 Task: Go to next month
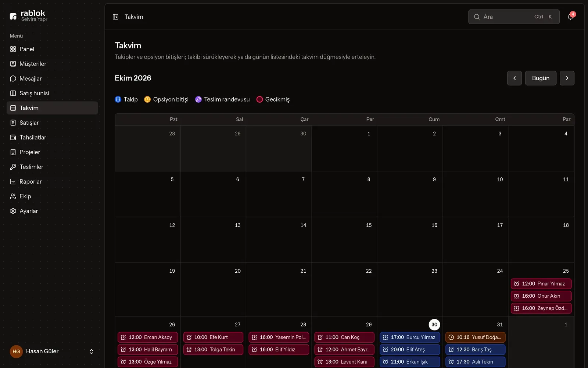[x=567, y=78]
